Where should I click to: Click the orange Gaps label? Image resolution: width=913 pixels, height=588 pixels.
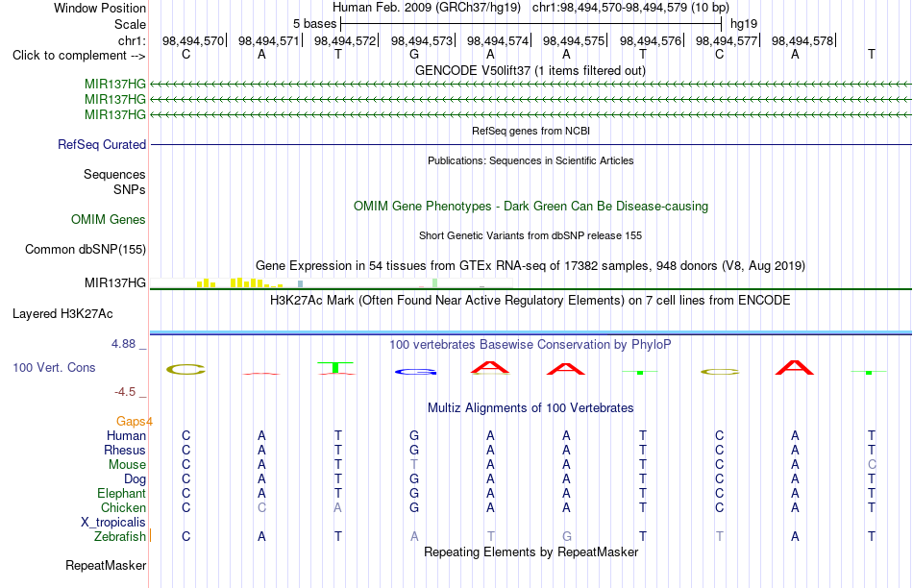[134, 422]
